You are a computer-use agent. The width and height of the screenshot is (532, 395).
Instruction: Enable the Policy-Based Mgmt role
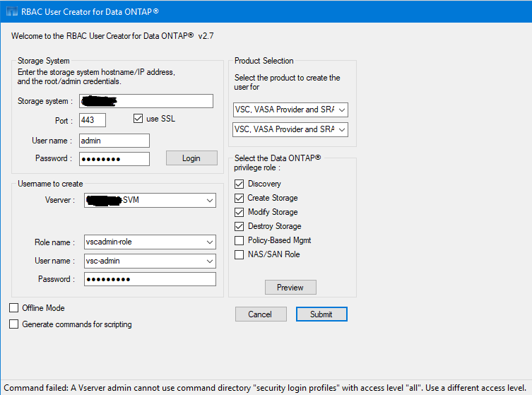(x=240, y=240)
